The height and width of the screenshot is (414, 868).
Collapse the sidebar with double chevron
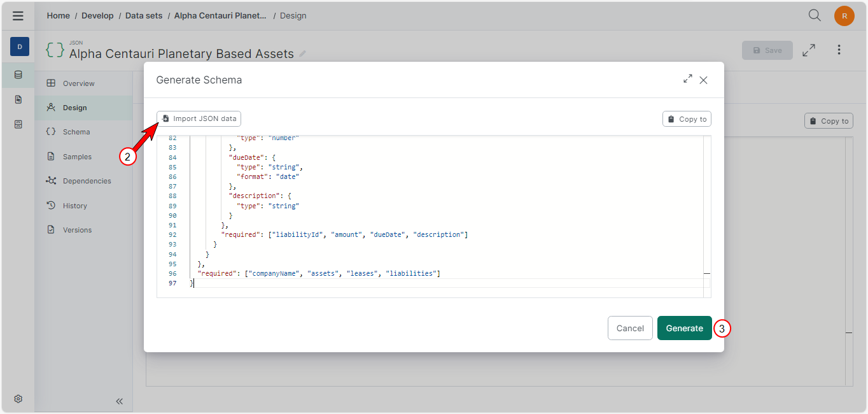pos(119,401)
